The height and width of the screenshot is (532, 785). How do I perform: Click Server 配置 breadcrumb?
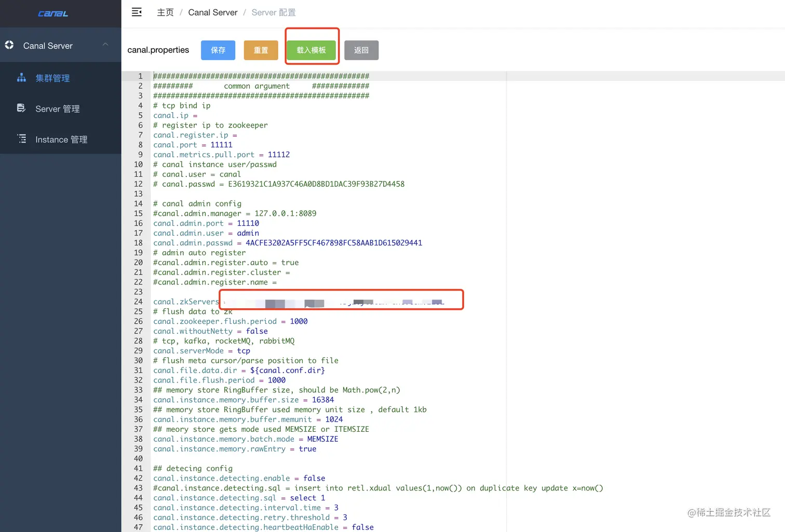pos(274,12)
